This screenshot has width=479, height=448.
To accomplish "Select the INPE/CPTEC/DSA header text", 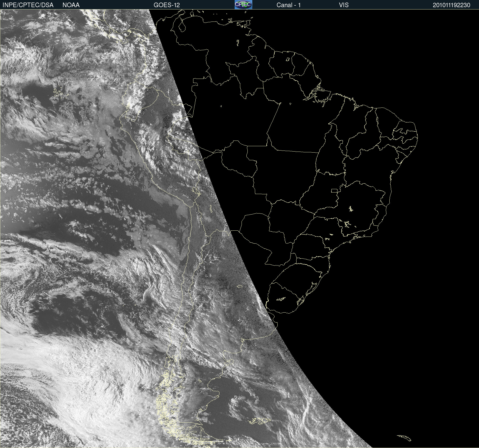I will (x=28, y=5).
